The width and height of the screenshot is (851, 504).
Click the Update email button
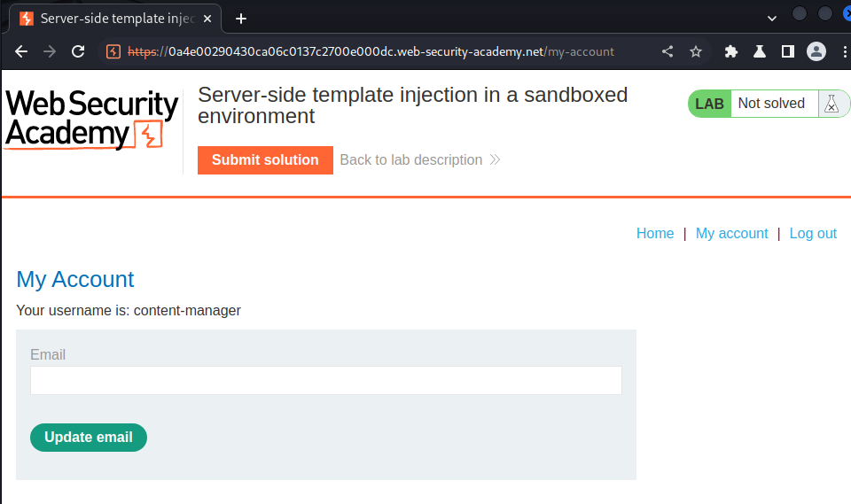tap(89, 438)
